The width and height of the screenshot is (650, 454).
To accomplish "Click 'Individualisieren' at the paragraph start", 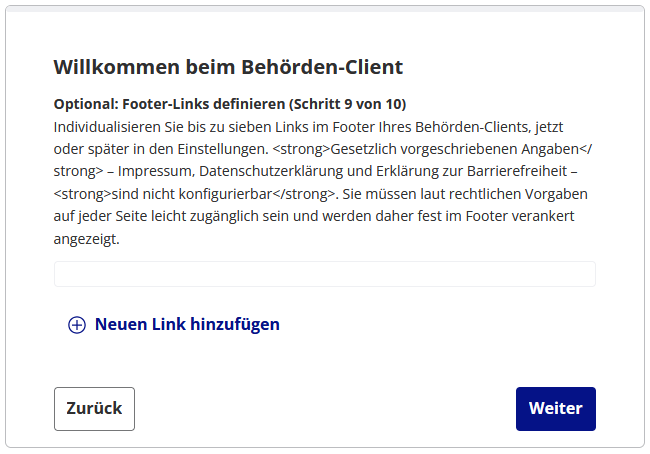I will click(103, 126).
